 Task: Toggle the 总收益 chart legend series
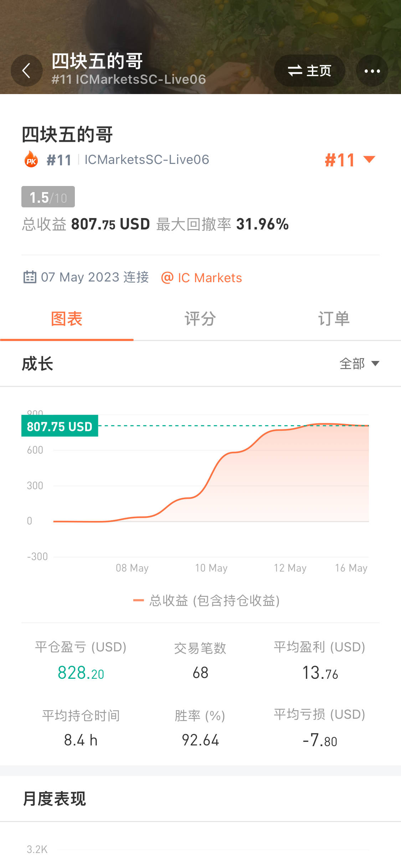[206, 601]
